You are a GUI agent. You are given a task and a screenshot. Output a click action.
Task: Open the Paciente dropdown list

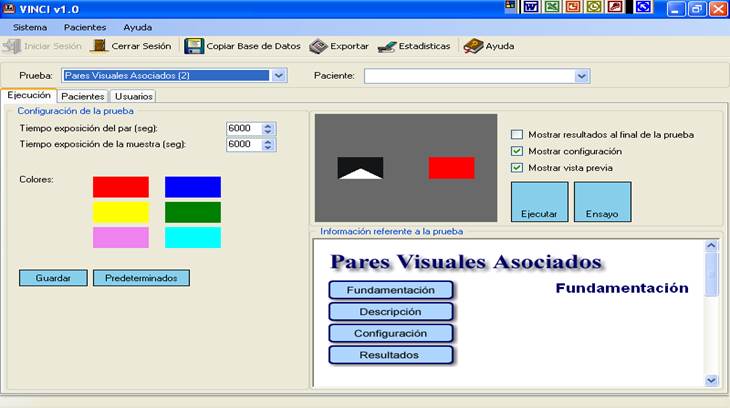point(582,76)
